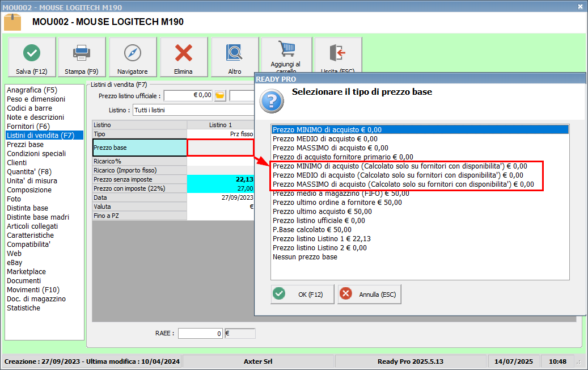
Task: Open the eBay section
Action: coord(14,263)
